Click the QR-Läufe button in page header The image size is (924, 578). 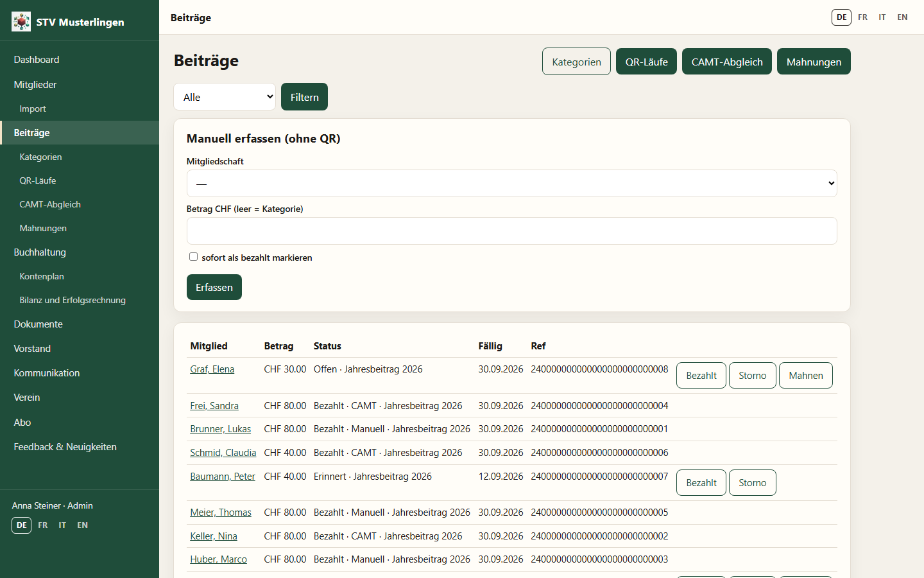click(646, 62)
